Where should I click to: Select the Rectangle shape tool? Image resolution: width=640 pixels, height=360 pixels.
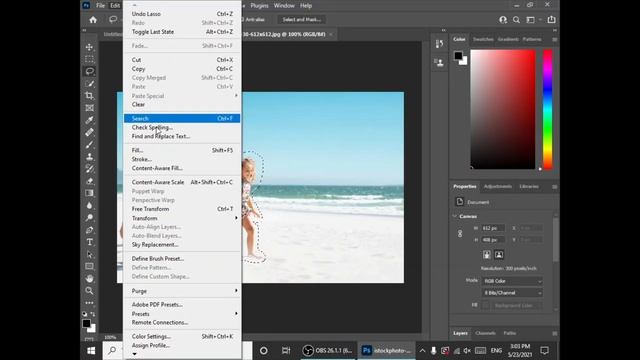[89, 267]
